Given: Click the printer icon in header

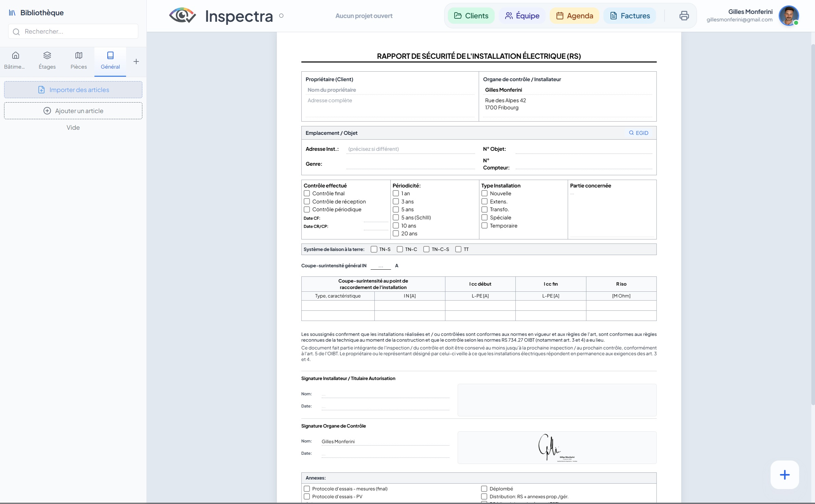Looking at the screenshot, I should [684, 16].
